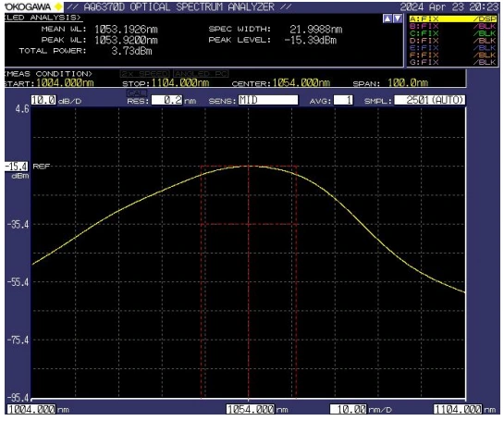
Task: Click the CAL indicator above RES
Action: click(x=137, y=93)
